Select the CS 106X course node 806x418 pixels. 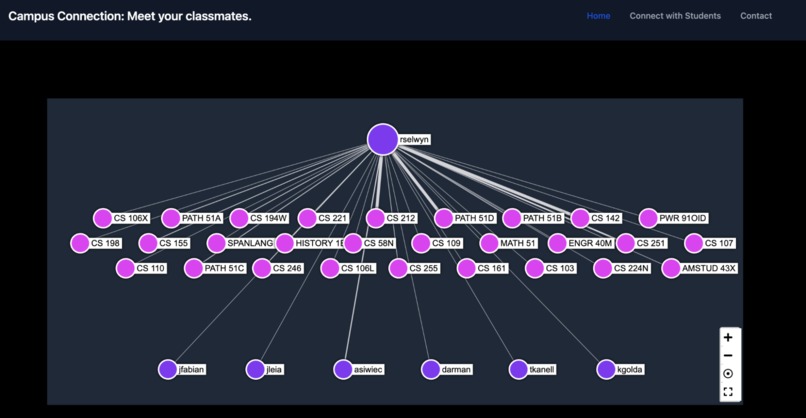click(103, 218)
